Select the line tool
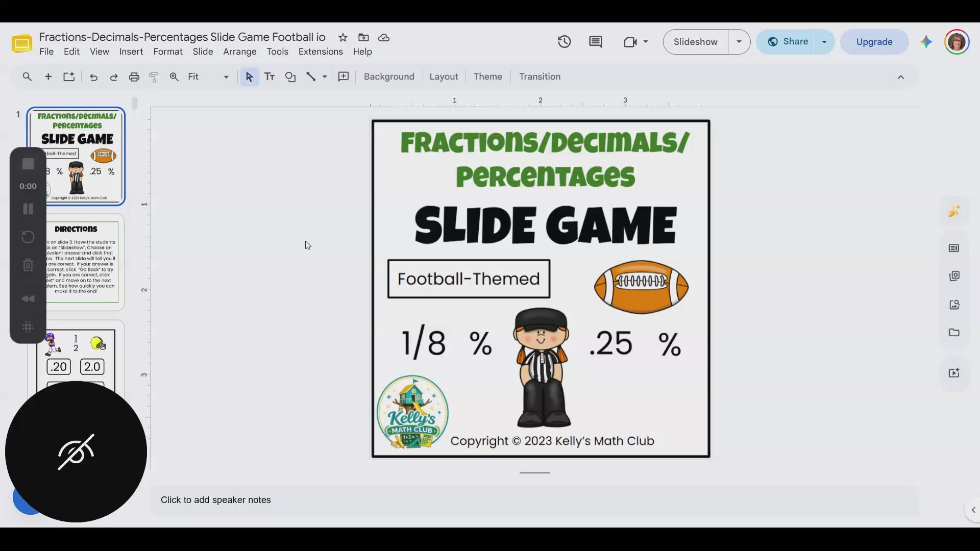 [311, 77]
